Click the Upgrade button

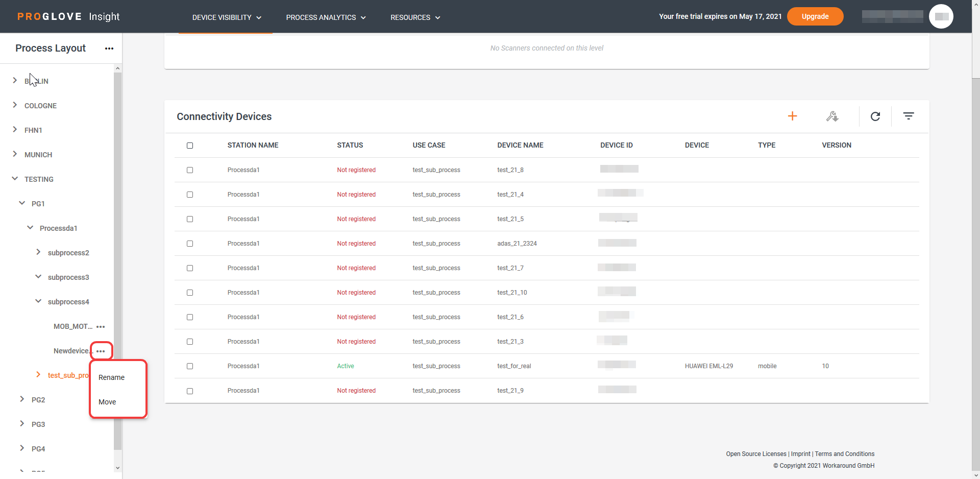tap(815, 16)
